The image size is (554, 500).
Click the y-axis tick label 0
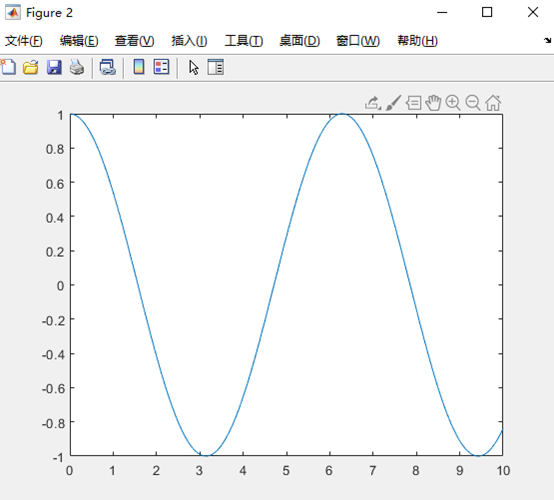pos(60,286)
